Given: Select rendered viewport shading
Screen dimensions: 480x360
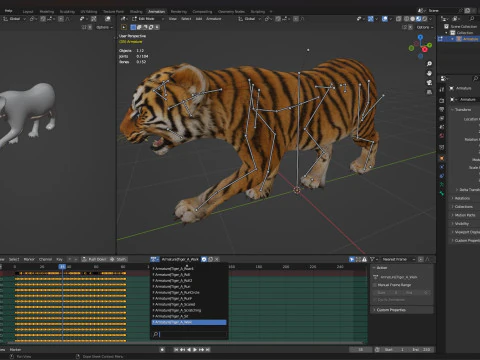Looking at the screenshot, I should 425,19.
